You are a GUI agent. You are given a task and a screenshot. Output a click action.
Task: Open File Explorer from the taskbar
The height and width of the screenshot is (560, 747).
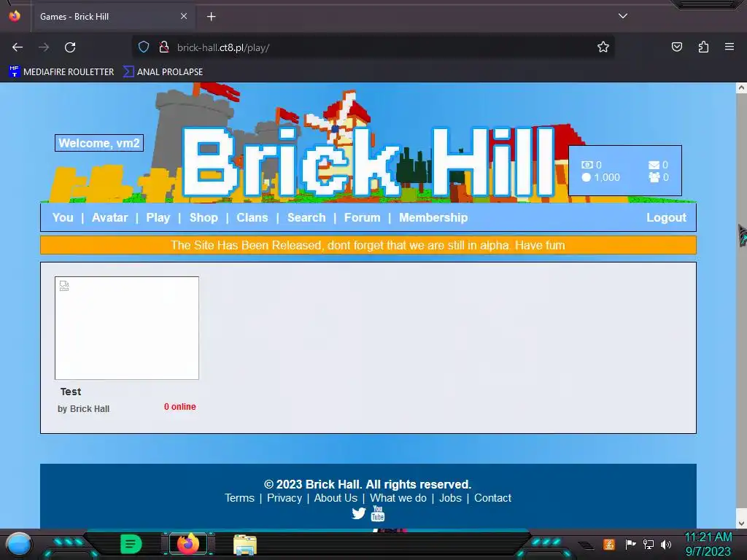click(x=245, y=545)
